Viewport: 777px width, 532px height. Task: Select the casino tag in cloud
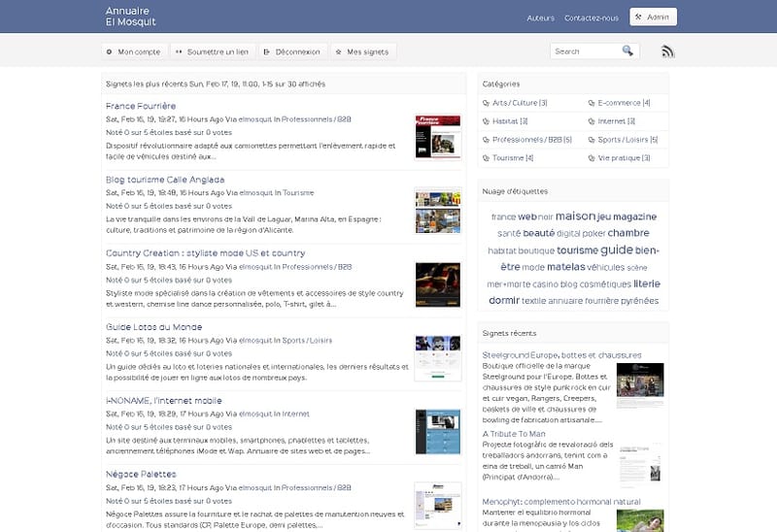[x=545, y=283]
